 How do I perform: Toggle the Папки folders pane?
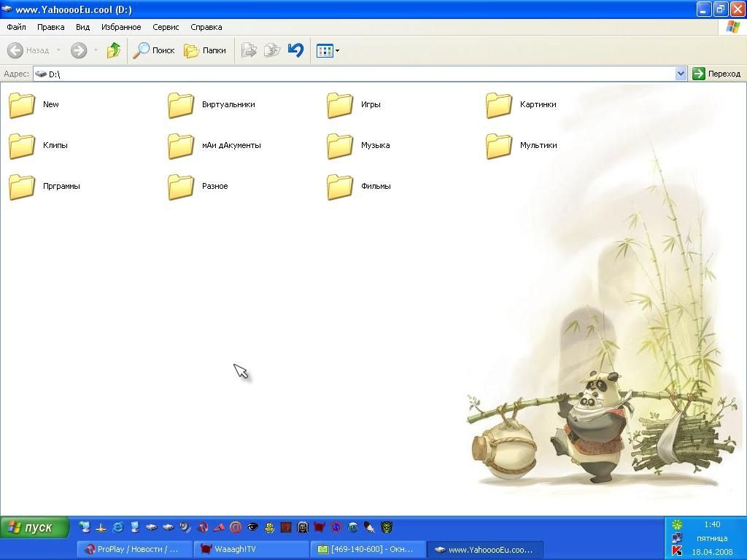205,50
